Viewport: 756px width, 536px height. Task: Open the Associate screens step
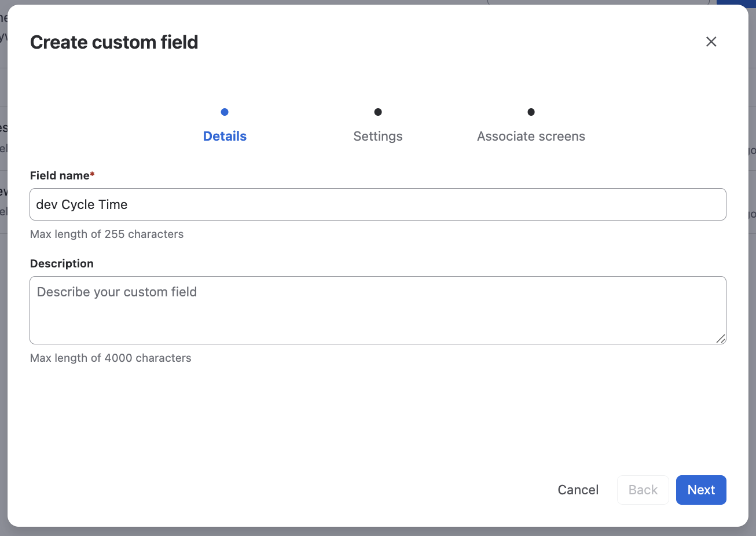(531, 136)
